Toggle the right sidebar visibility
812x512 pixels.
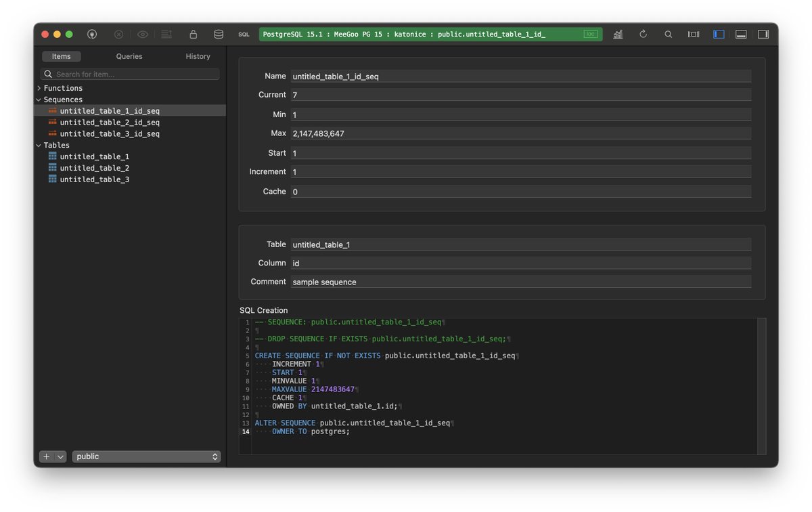pyautogui.click(x=764, y=34)
